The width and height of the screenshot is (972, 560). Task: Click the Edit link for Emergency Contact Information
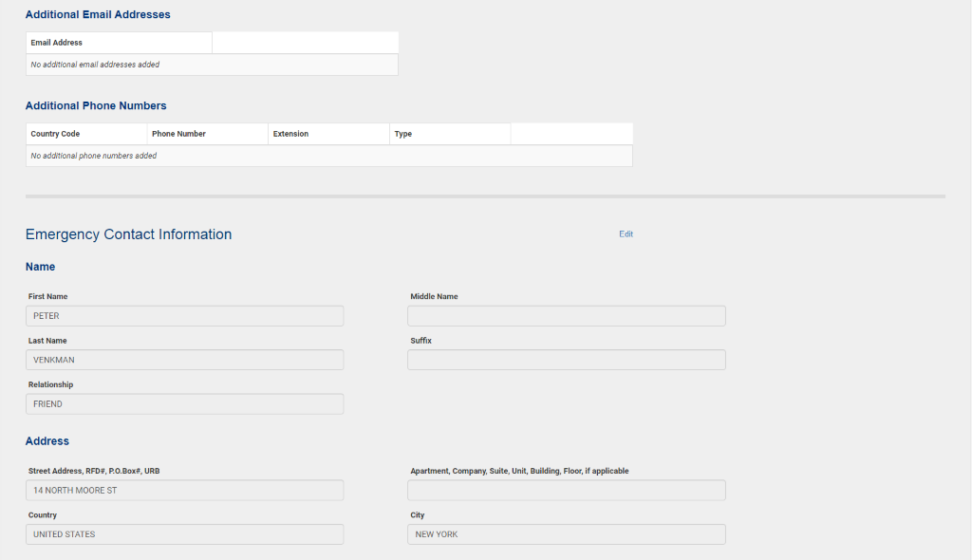click(x=626, y=233)
